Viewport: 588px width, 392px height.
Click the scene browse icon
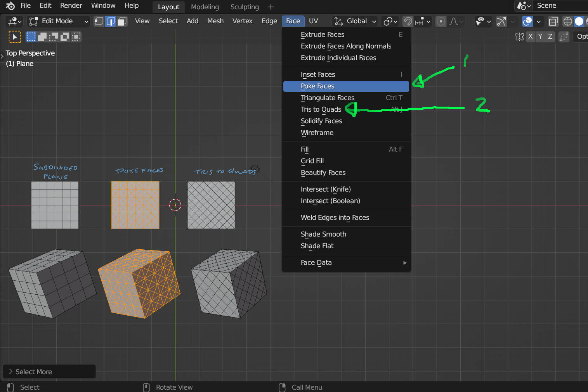pyautogui.click(x=524, y=6)
